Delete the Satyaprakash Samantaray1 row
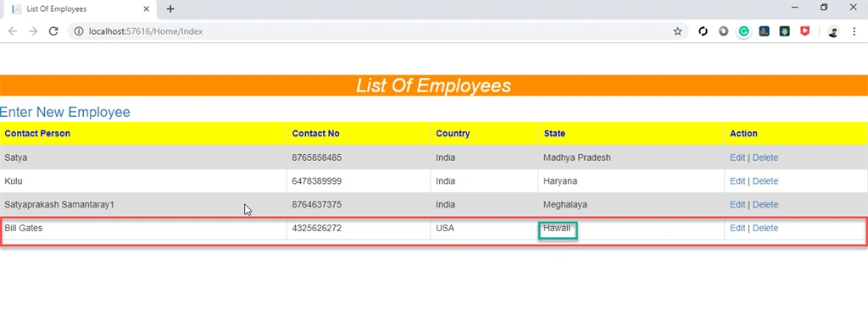 click(x=765, y=205)
